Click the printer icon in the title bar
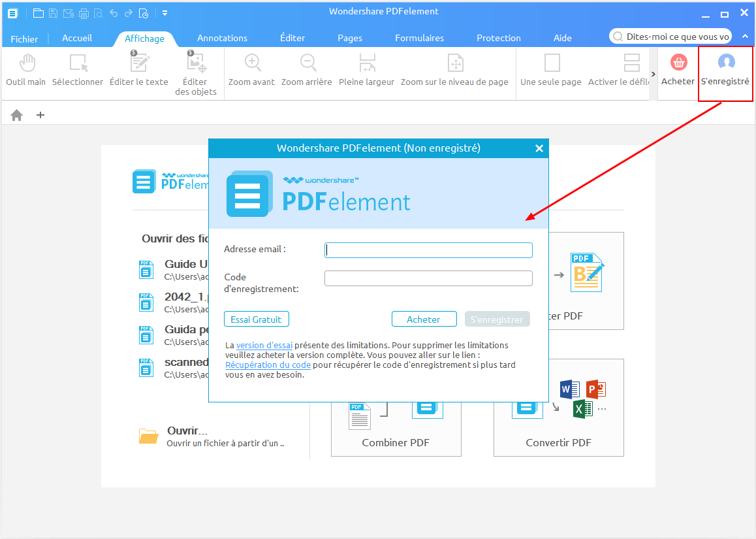The width and height of the screenshot is (756, 539). pyautogui.click(x=84, y=14)
